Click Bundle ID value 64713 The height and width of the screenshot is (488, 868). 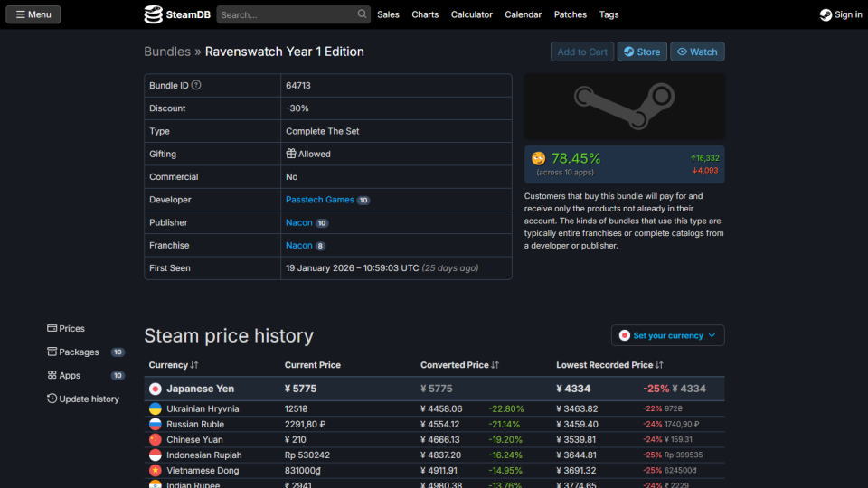[x=297, y=86]
